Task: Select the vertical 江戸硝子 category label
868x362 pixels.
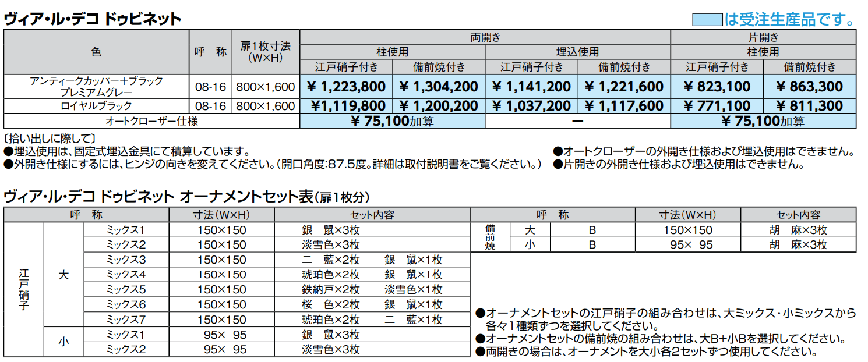Action: click(x=23, y=289)
